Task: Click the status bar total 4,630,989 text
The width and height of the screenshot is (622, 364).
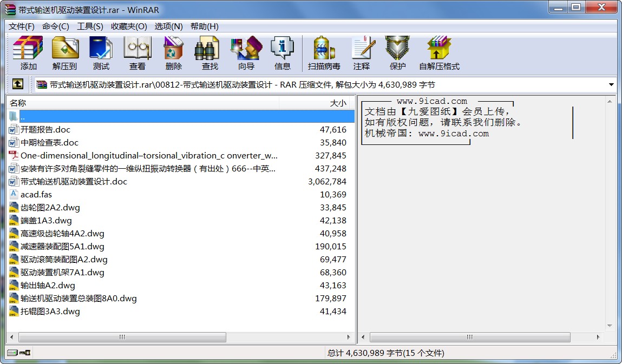Action: [385, 353]
